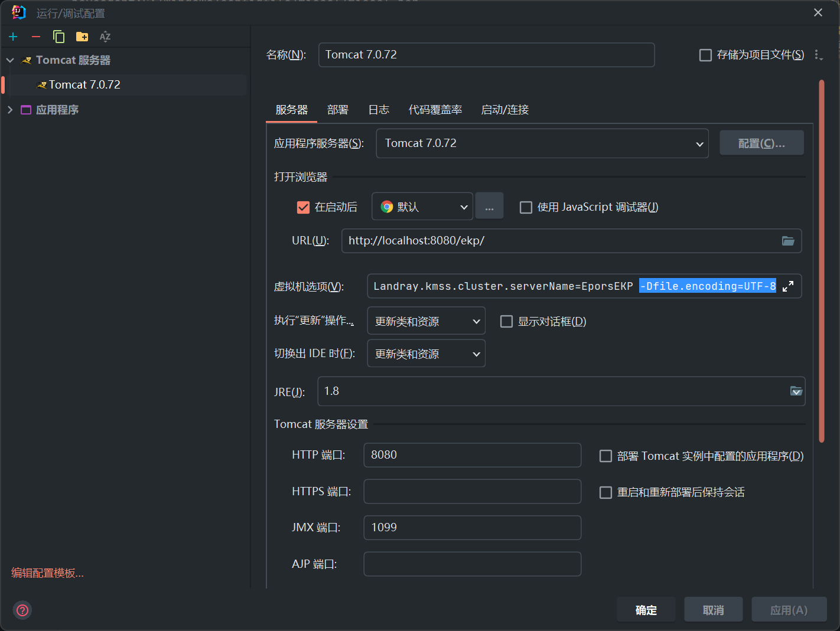The image size is (840, 631).
Task: Click the empty HTTPS 端口 field
Action: [473, 492]
